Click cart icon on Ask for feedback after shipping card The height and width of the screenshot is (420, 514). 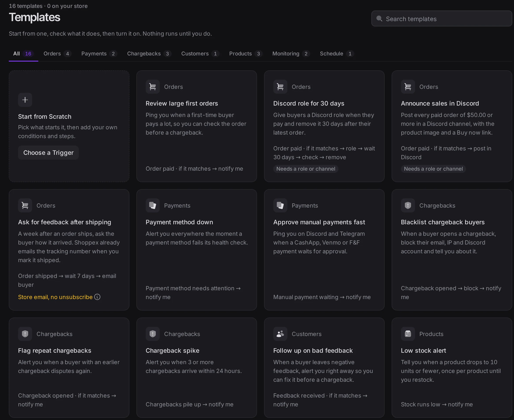(x=25, y=205)
